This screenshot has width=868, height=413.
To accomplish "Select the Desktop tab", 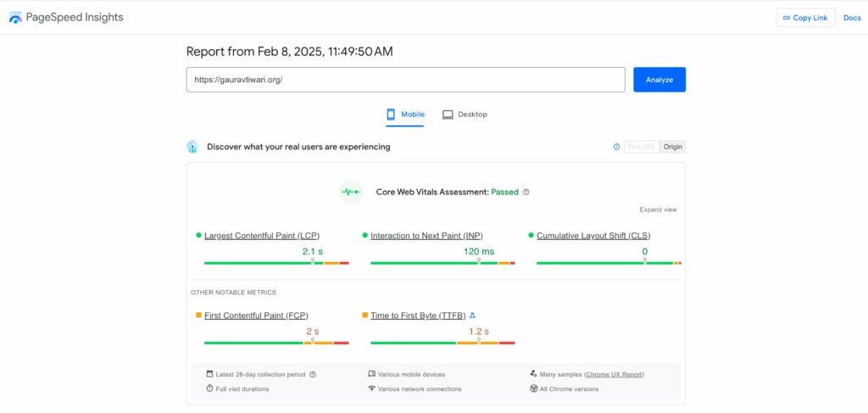I will 465,114.
